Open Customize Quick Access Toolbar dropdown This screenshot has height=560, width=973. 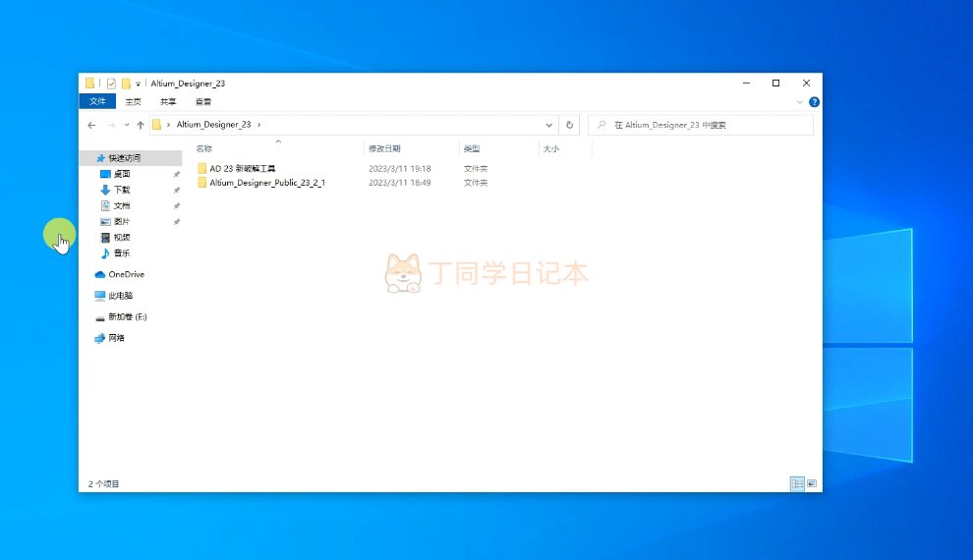138,84
